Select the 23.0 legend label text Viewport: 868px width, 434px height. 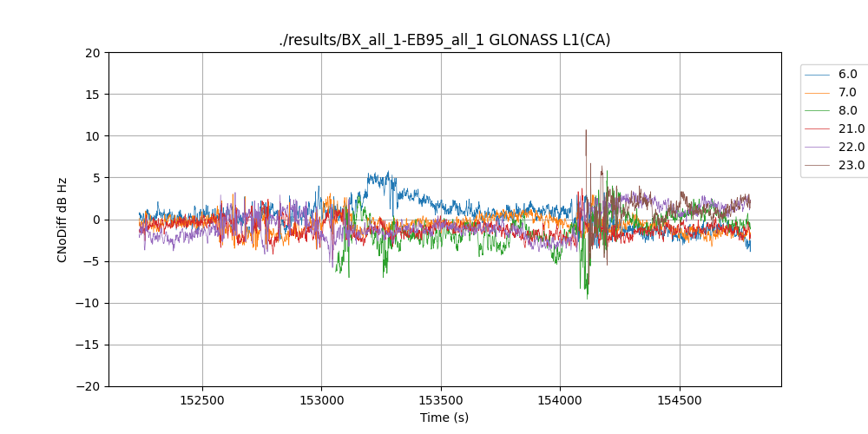[x=852, y=166]
